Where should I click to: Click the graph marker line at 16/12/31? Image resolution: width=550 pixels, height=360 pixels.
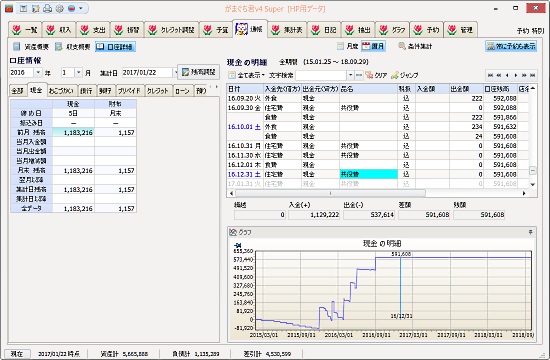pyautogui.click(x=401, y=288)
